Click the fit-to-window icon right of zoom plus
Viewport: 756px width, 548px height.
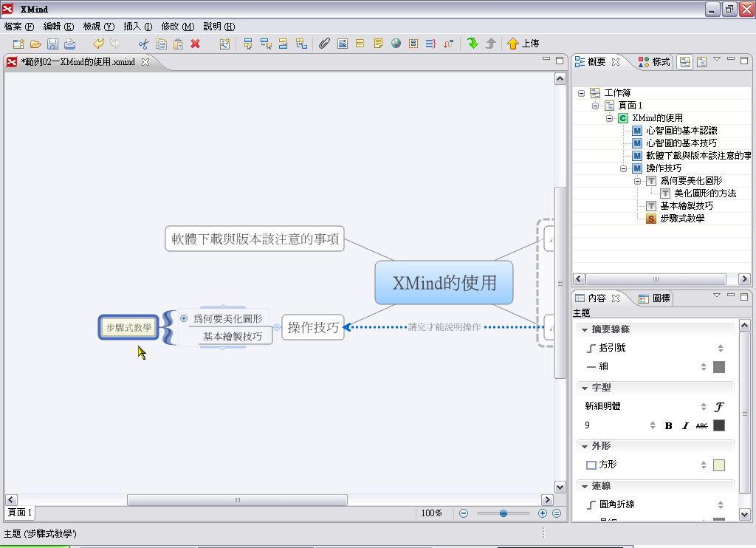pos(557,513)
